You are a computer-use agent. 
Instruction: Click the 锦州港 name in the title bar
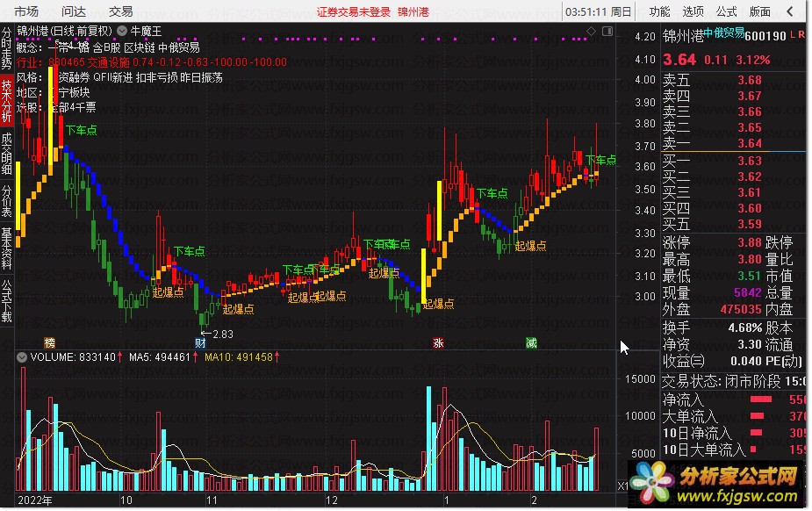click(413, 12)
